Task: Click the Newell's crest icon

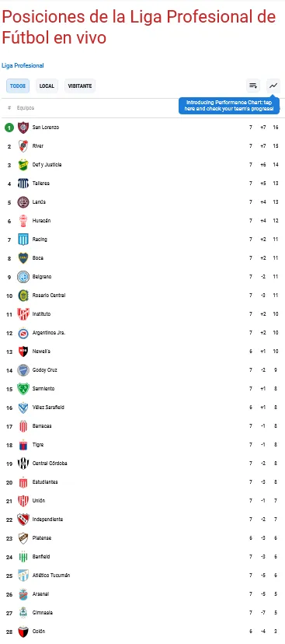Action: (x=23, y=351)
